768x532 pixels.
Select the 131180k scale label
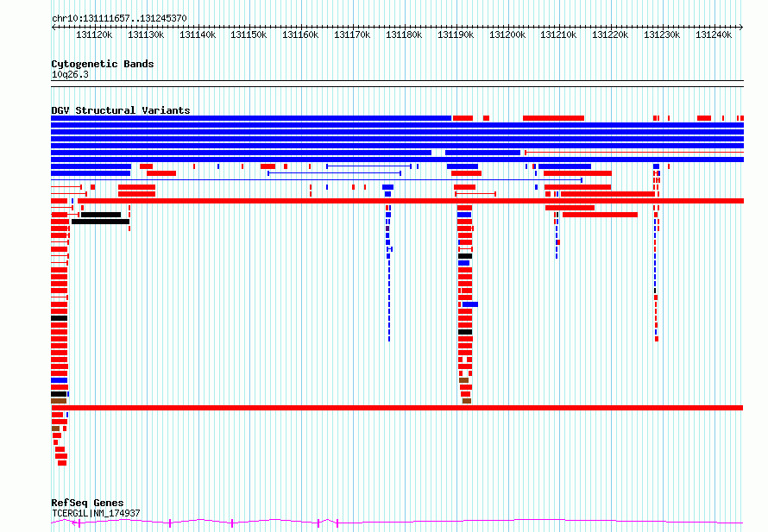404,34
